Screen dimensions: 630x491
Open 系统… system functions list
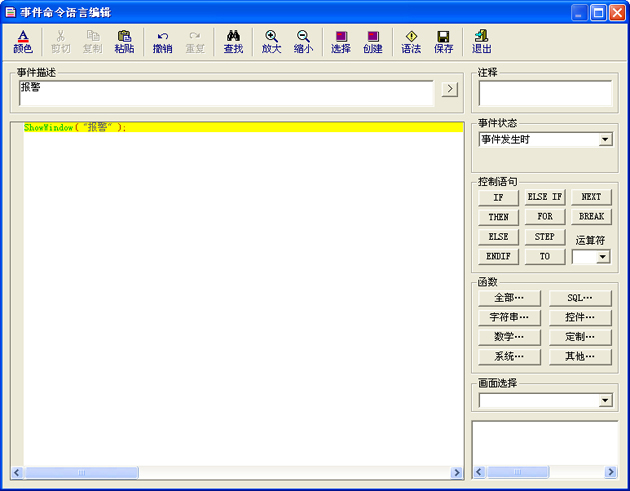point(509,357)
